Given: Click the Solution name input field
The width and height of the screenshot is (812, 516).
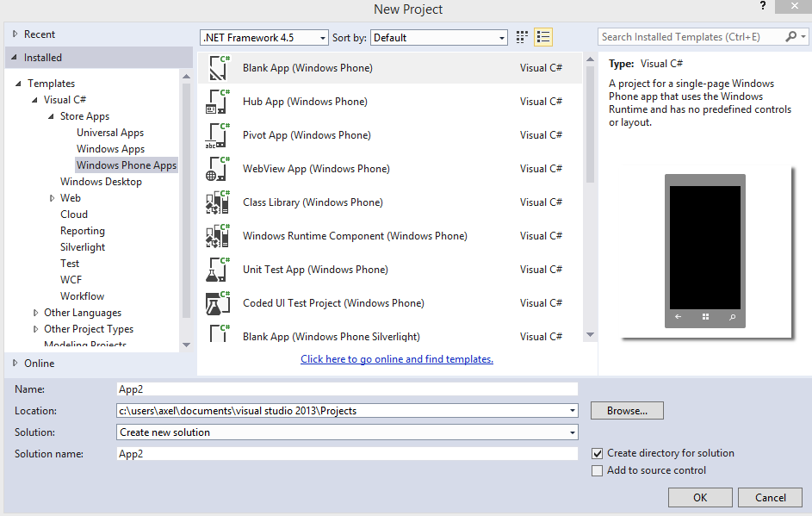Looking at the screenshot, I should pos(347,454).
